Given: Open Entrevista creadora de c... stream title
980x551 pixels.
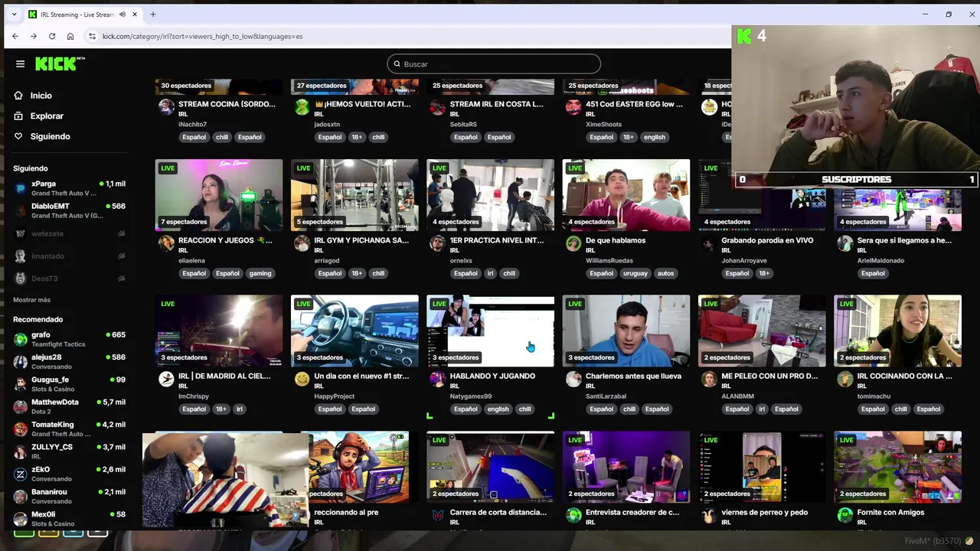Looking at the screenshot, I should point(632,512).
